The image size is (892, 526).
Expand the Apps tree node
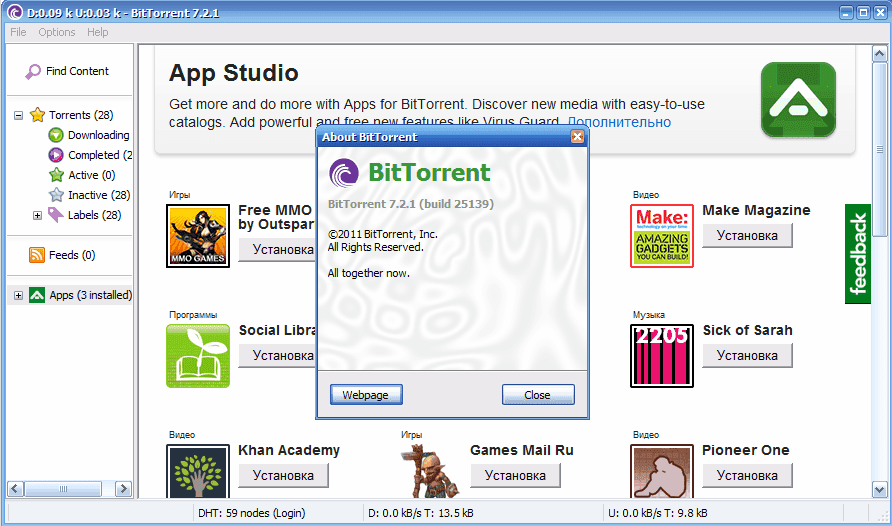click(18, 296)
